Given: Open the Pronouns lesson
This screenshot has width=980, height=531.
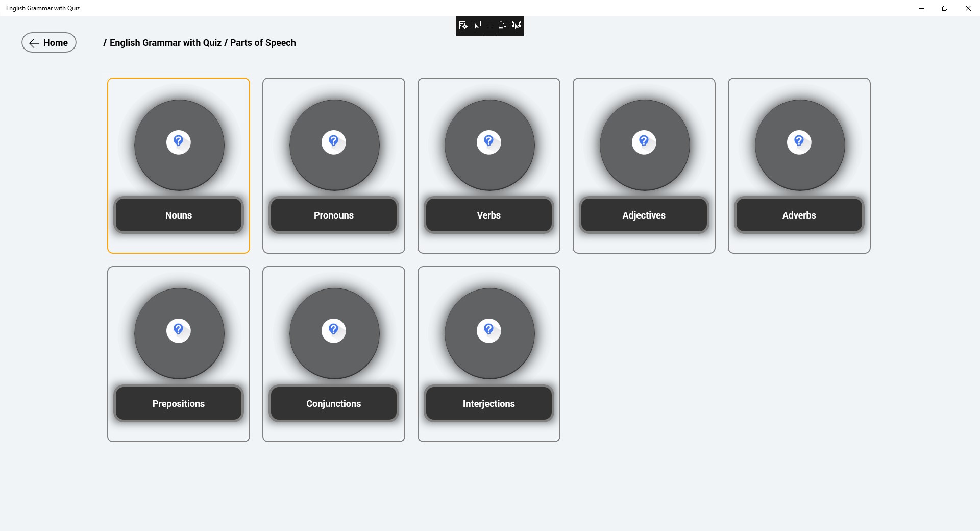Looking at the screenshot, I should click(x=334, y=215).
